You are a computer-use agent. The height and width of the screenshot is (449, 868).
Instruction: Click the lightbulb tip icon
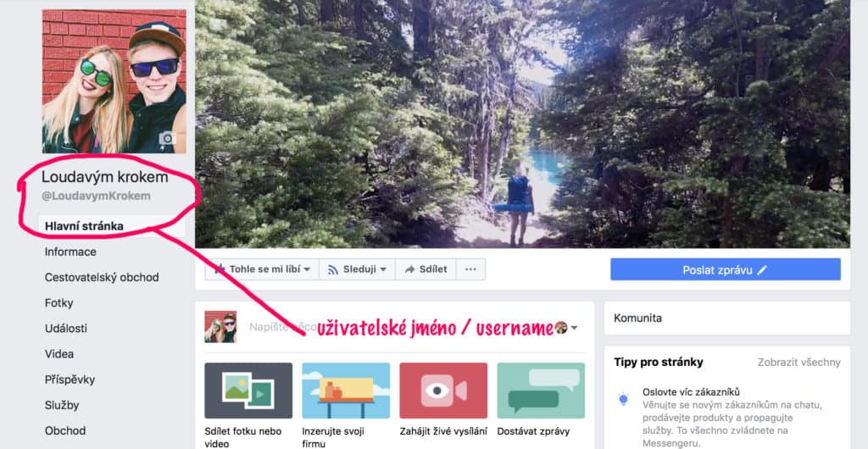click(623, 399)
